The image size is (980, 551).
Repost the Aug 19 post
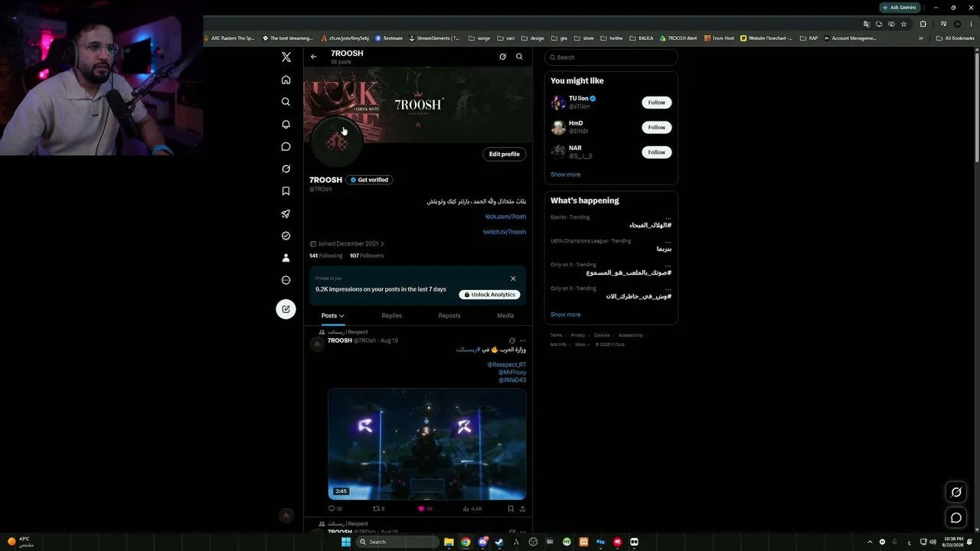378,508
